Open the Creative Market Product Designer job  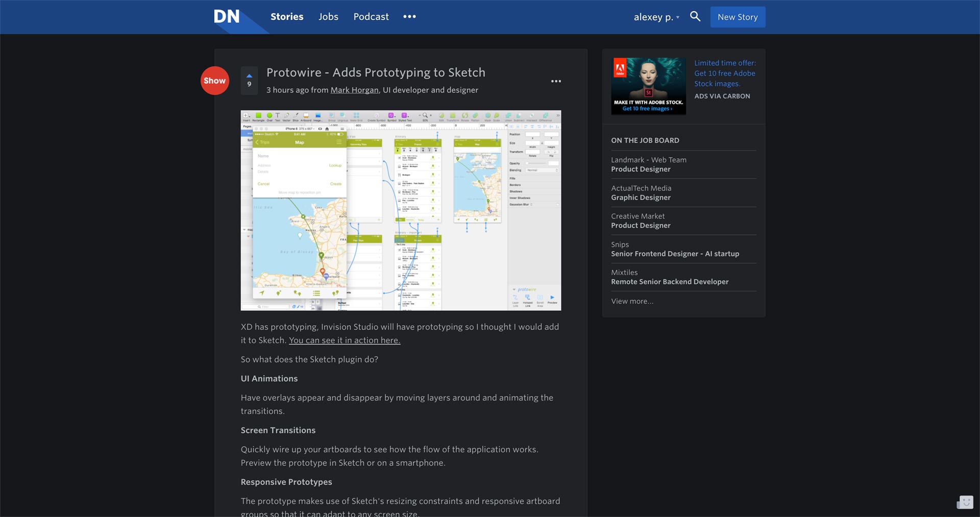point(684,221)
